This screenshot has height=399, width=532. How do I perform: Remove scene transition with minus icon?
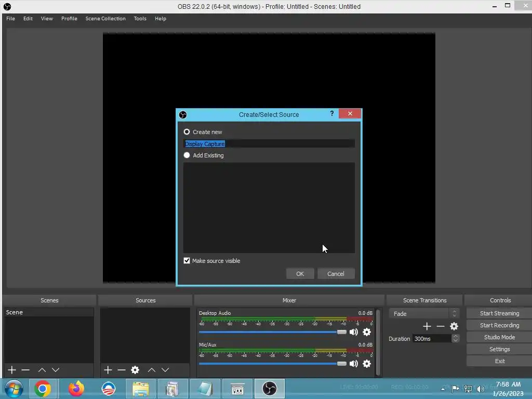(x=441, y=326)
